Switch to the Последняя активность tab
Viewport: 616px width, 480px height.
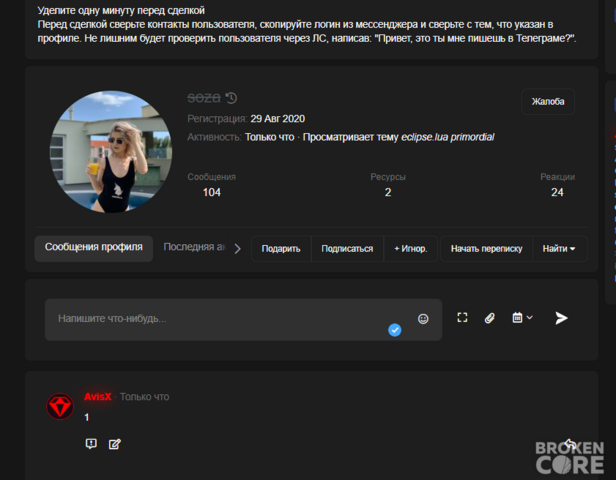click(x=194, y=247)
